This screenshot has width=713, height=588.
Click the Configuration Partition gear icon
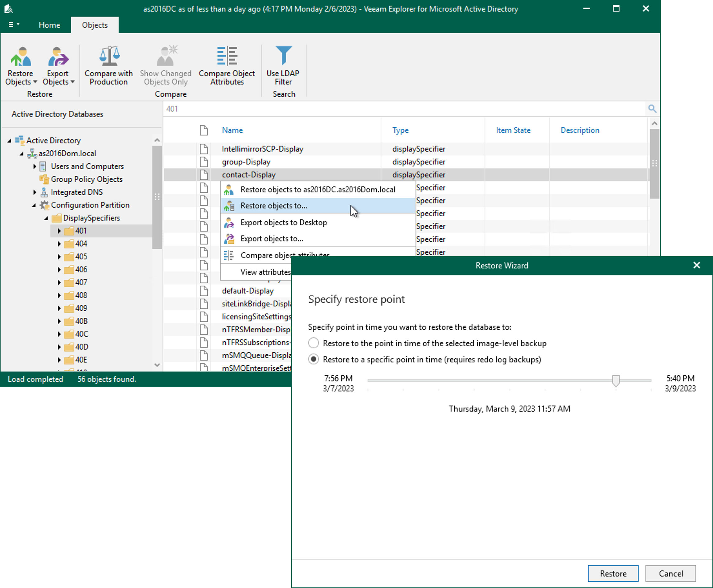[x=44, y=205]
